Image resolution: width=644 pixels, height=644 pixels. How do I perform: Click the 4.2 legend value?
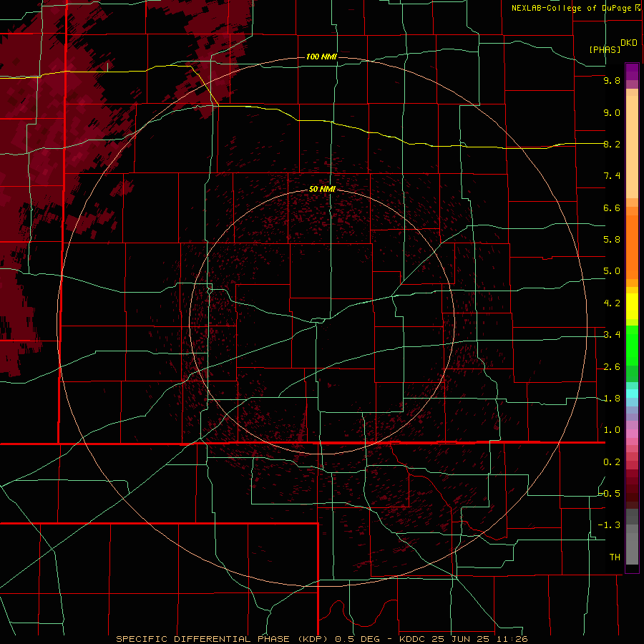pyautogui.click(x=612, y=303)
